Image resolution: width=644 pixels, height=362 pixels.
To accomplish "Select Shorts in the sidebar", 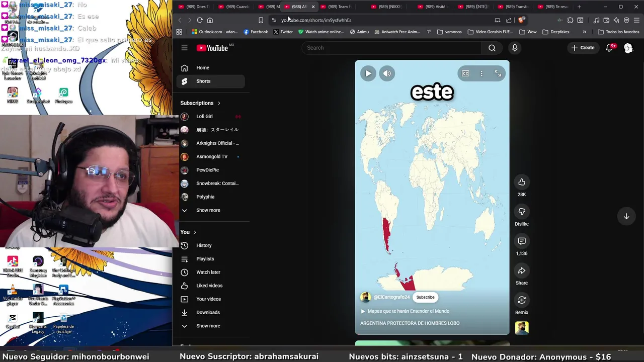I will point(211,81).
